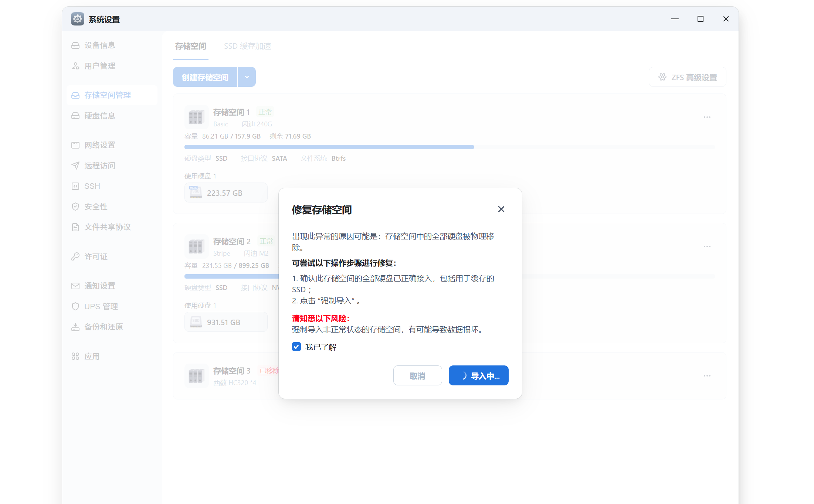This screenshot has height=504, width=814.
Task: Open the SSH settings panel
Action: click(x=91, y=186)
